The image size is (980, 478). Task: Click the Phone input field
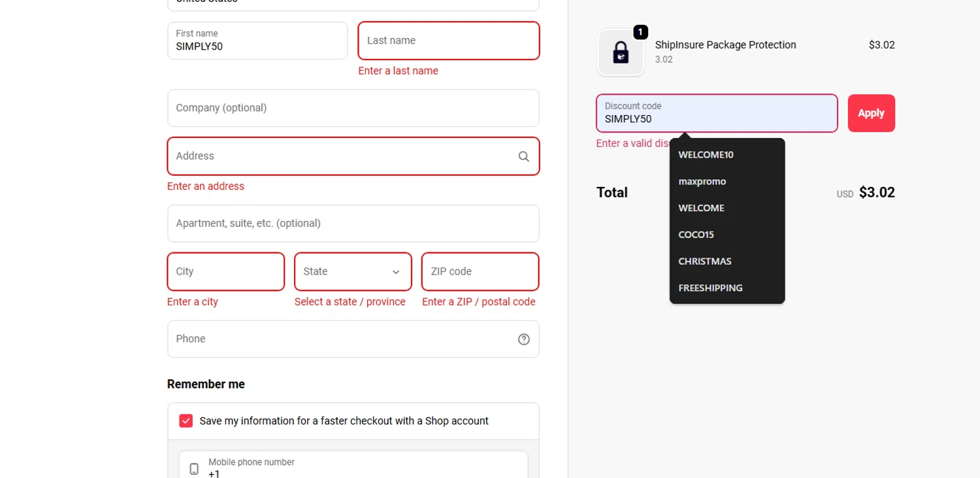353,339
